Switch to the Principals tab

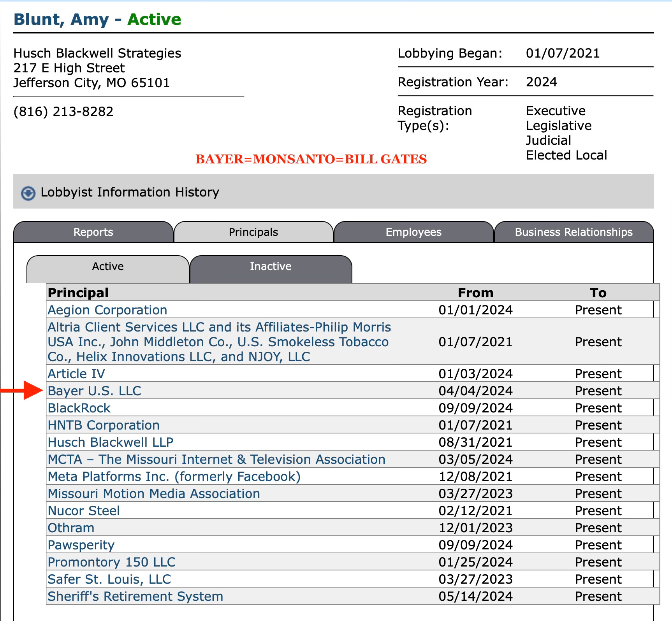click(x=253, y=232)
